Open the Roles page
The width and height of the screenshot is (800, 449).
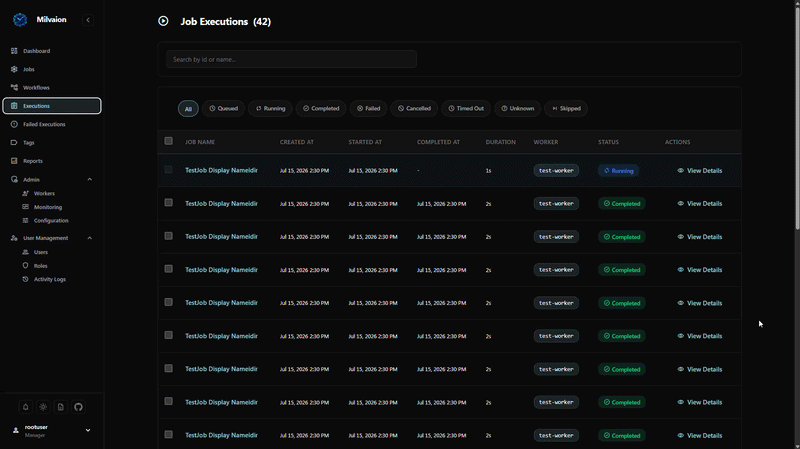pyautogui.click(x=40, y=266)
